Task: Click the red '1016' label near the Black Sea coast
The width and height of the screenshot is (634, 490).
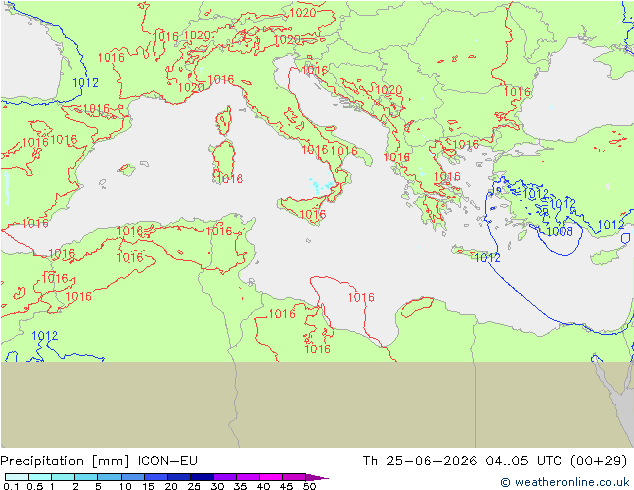Action: [x=517, y=92]
